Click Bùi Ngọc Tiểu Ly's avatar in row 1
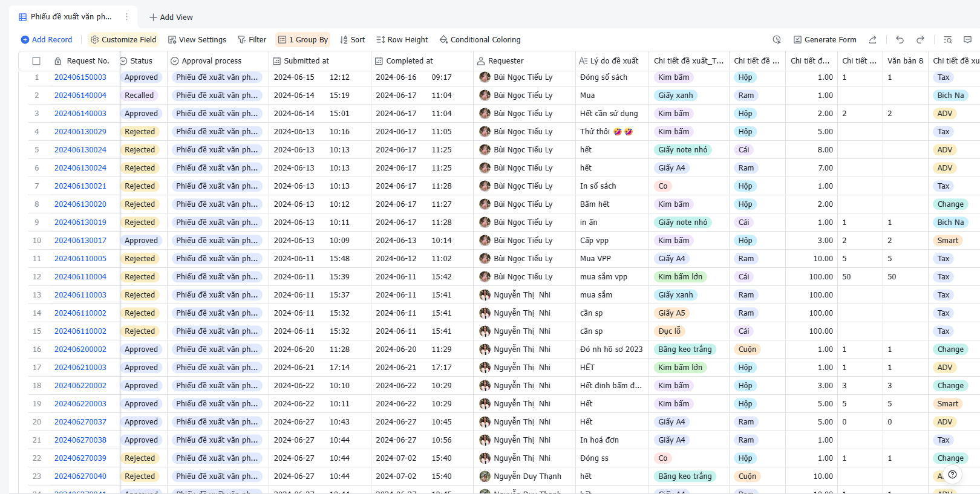 [x=485, y=77]
